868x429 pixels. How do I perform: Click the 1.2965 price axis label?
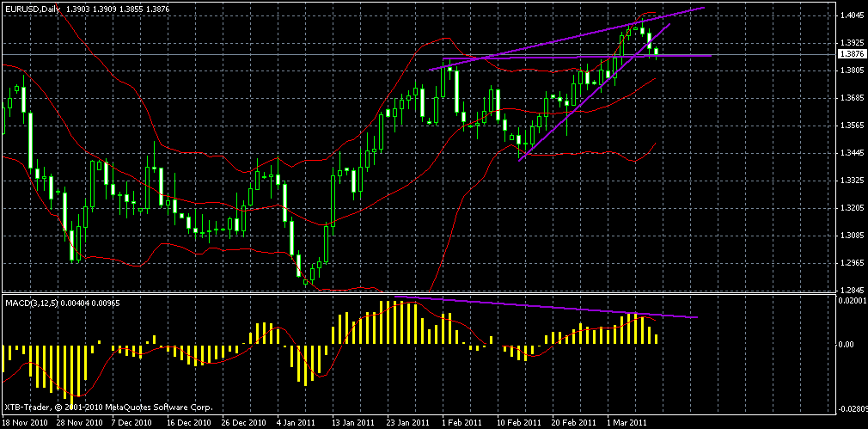852,263
